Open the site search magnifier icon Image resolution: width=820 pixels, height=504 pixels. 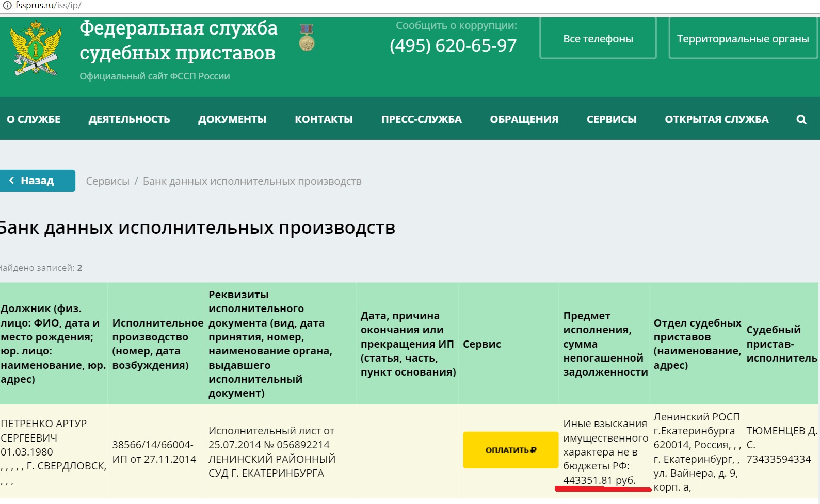[801, 119]
